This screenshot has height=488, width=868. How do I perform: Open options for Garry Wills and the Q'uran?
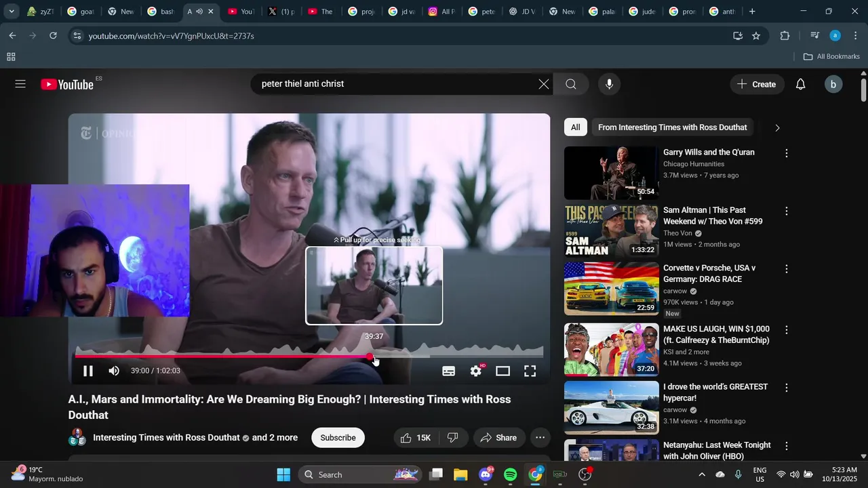787,153
